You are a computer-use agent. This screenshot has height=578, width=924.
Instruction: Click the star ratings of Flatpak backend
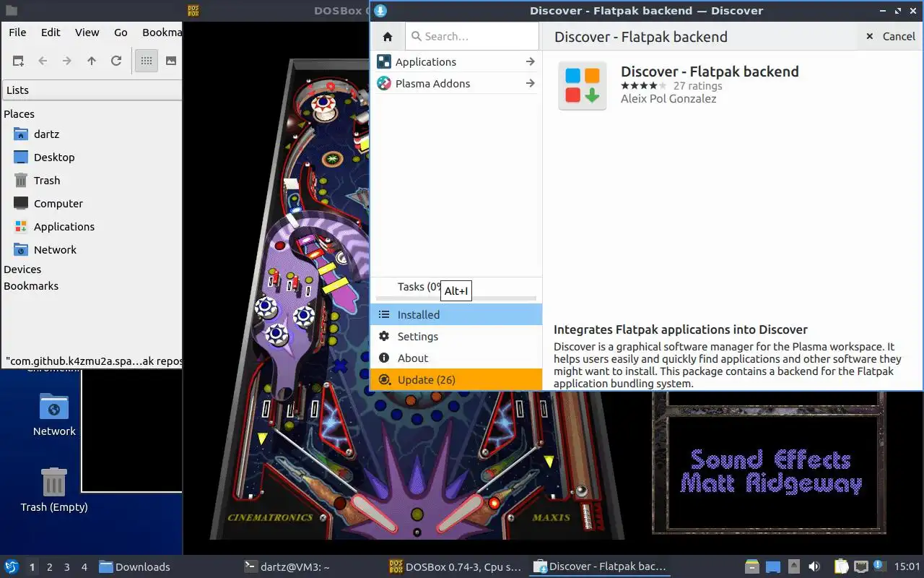click(x=644, y=86)
